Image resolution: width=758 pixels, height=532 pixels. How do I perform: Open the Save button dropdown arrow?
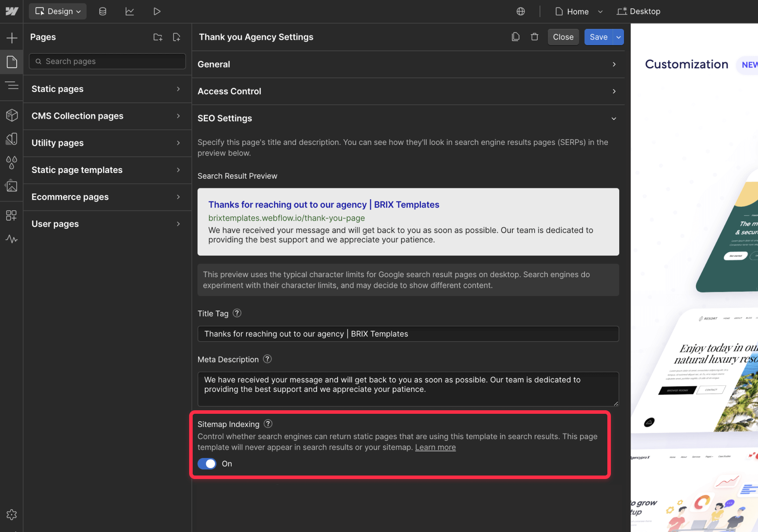coord(618,37)
